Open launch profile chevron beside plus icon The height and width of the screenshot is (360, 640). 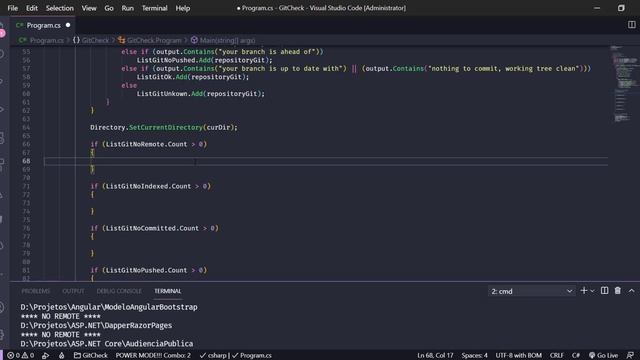[593, 291]
